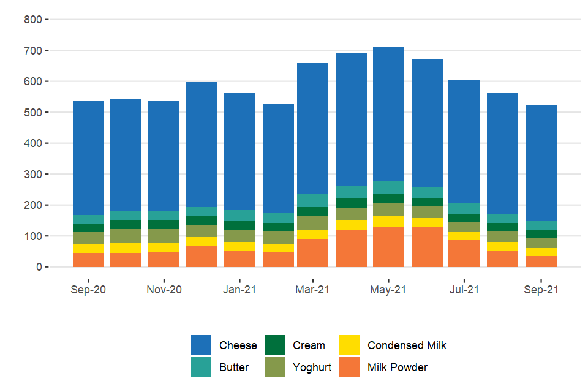Select the teal Butter legend swatch

click(201, 367)
